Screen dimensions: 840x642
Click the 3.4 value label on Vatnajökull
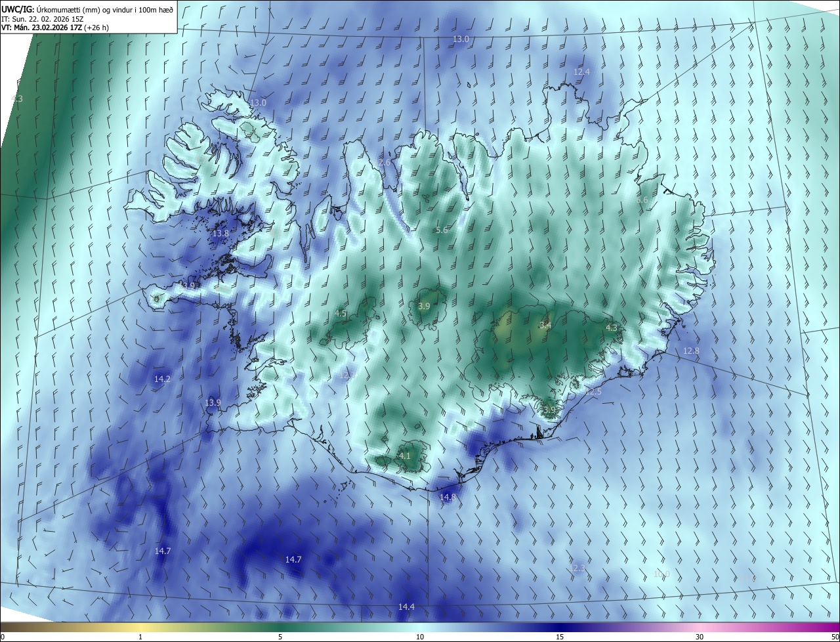coord(545,325)
